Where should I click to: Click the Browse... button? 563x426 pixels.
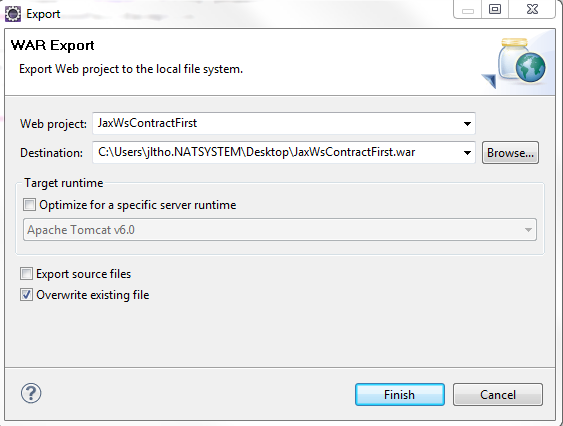[510, 153]
